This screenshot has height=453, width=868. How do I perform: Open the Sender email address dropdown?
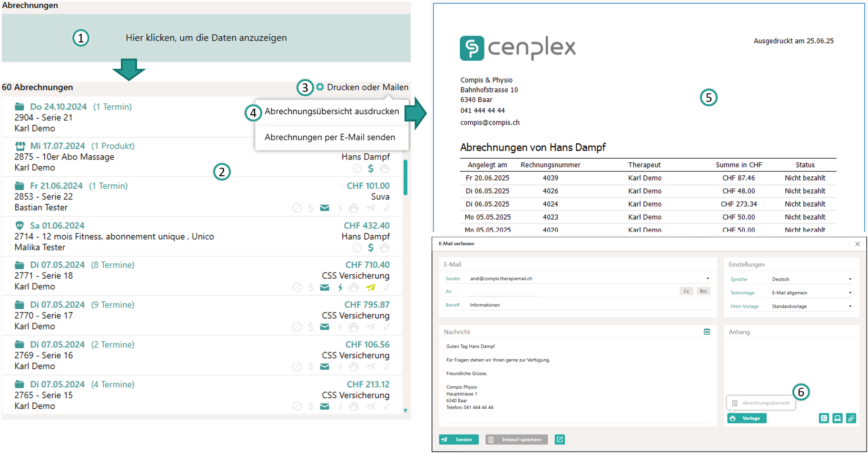(x=589, y=279)
